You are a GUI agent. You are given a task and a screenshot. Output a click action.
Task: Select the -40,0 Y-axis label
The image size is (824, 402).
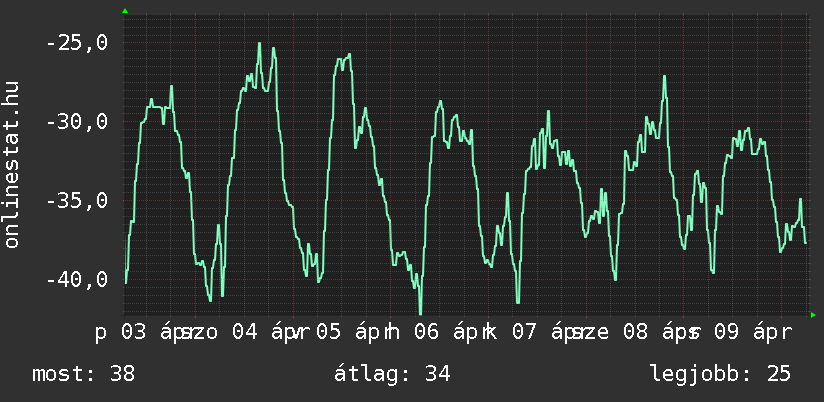77,279
